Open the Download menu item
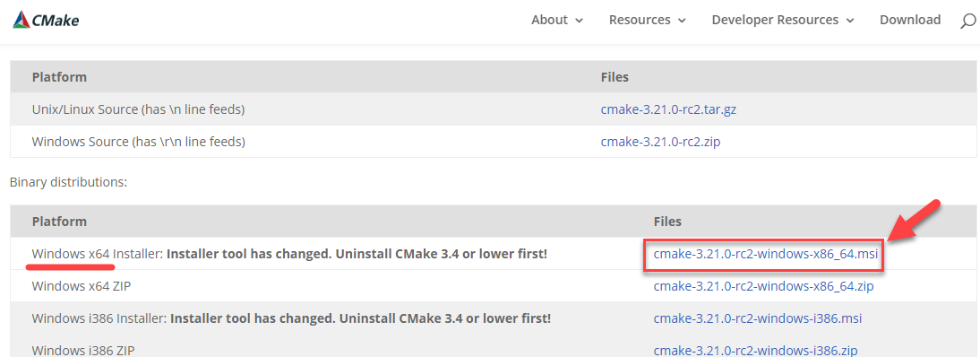The width and height of the screenshot is (980, 357). coord(910,20)
